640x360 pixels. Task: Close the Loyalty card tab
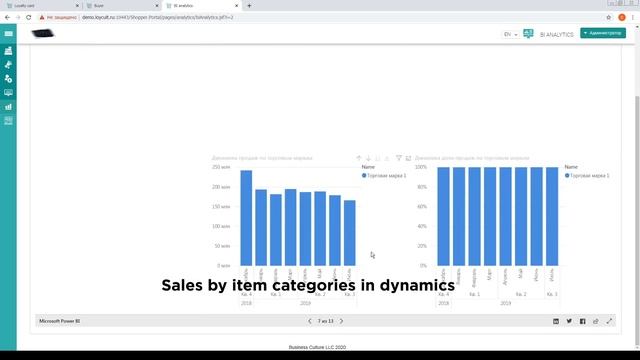pos(77,6)
